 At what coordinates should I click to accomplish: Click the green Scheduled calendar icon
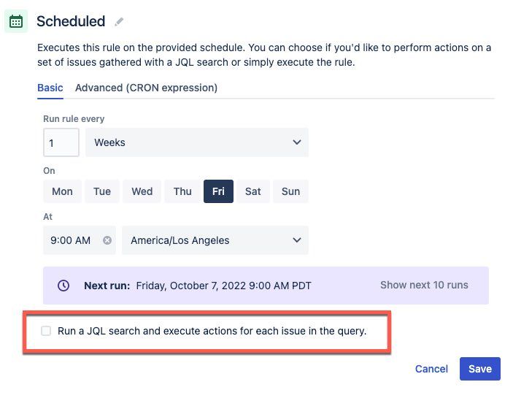[x=15, y=22]
